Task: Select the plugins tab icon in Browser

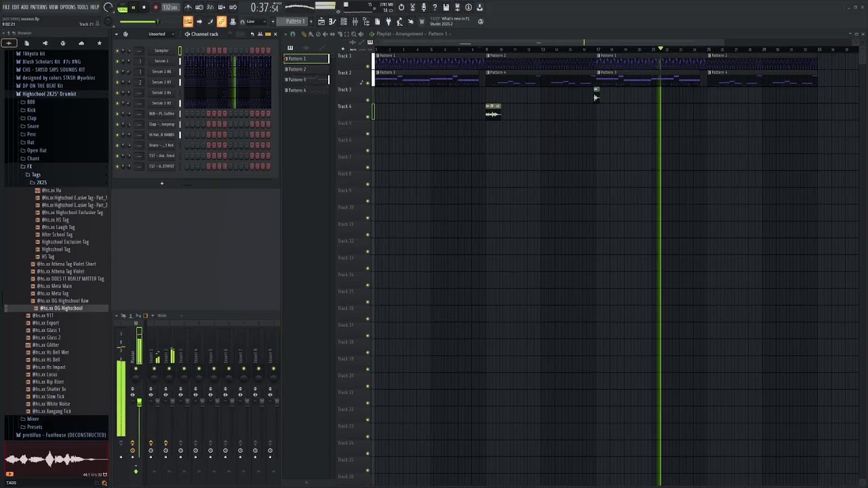Action: (45, 43)
